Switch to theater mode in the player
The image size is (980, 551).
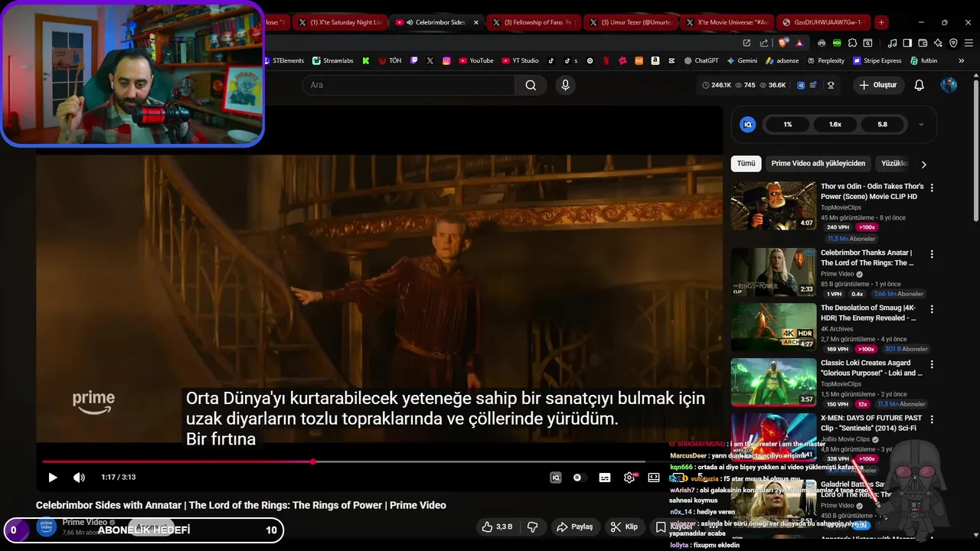pos(654,478)
